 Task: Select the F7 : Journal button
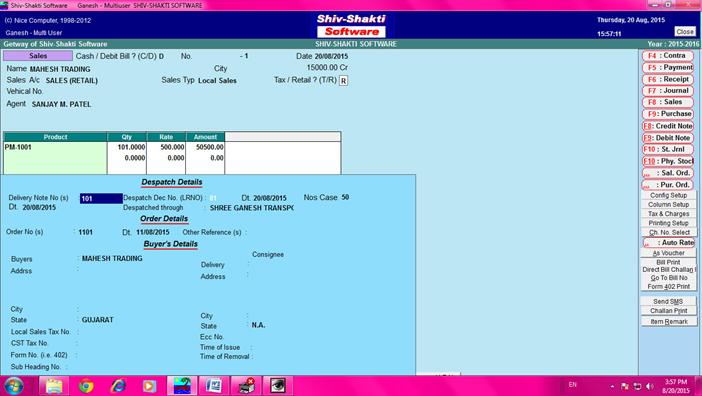[x=668, y=90]
